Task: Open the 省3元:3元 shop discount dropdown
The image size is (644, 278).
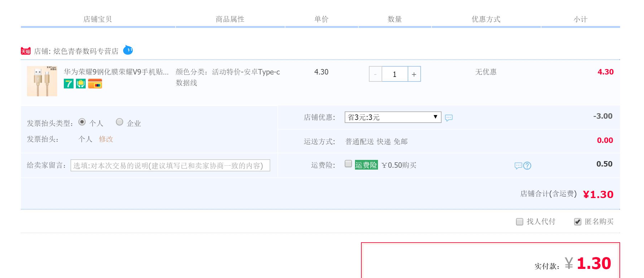Action: point(393,117)
